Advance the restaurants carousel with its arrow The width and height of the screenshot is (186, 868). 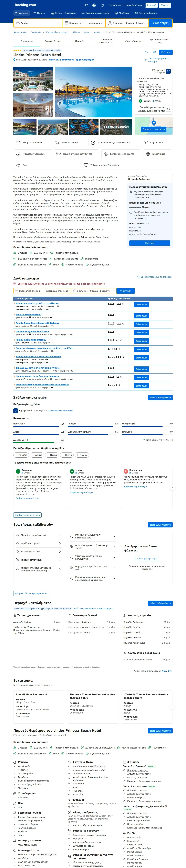(172, 707)
